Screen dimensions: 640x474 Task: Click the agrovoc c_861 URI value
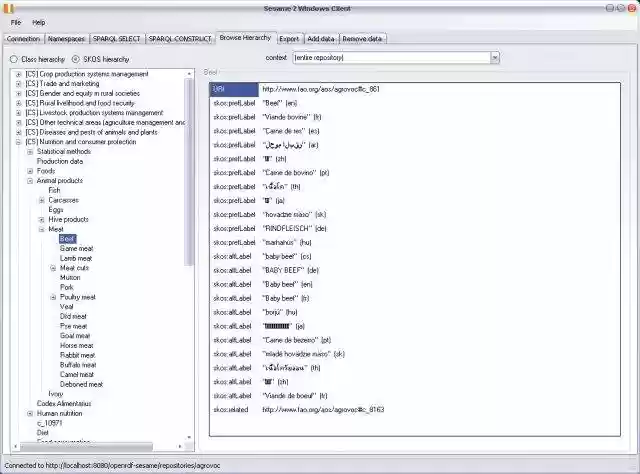[321, 89]
